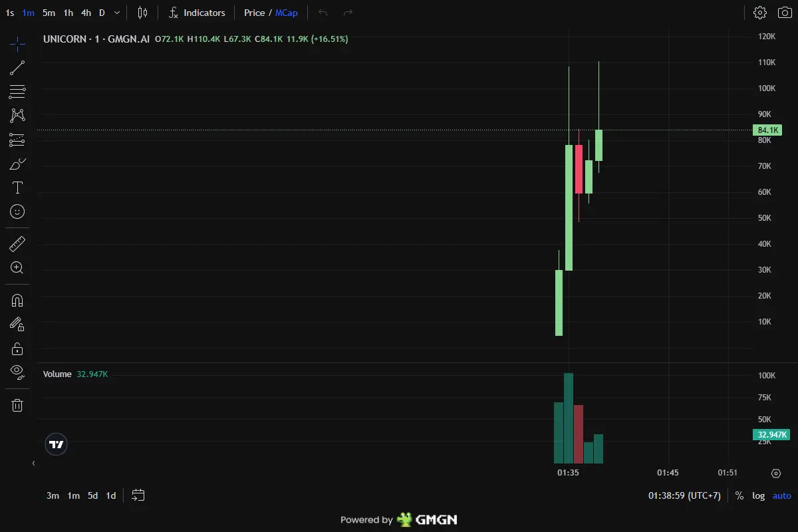The height and width of the screenshot is (532, 798).
Task: Toggle auto scale mode
Action: point(782,495)
